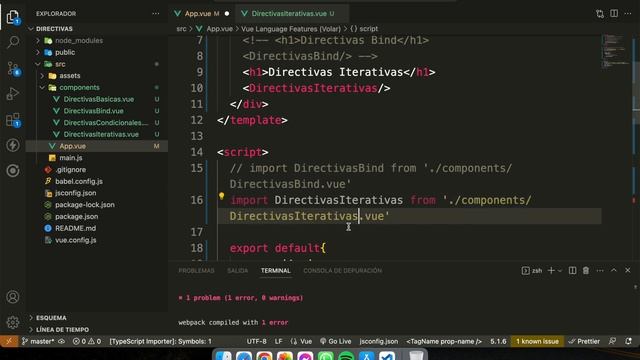640x360 pixels.
Task: Open Explorer panel more actions menu
Action: pos(156,13)
